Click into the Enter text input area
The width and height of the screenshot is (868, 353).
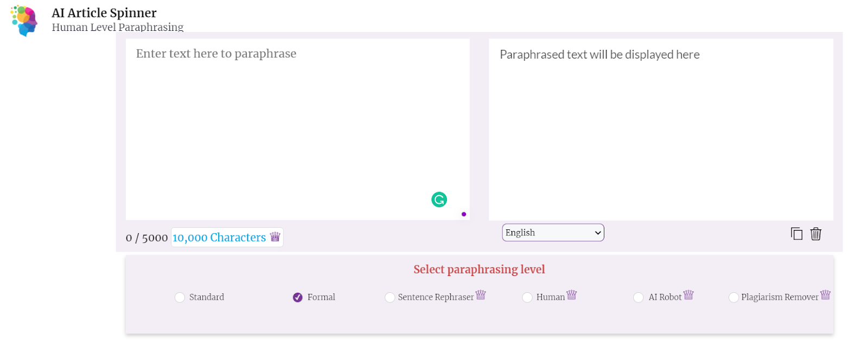(x=297, y=129)
